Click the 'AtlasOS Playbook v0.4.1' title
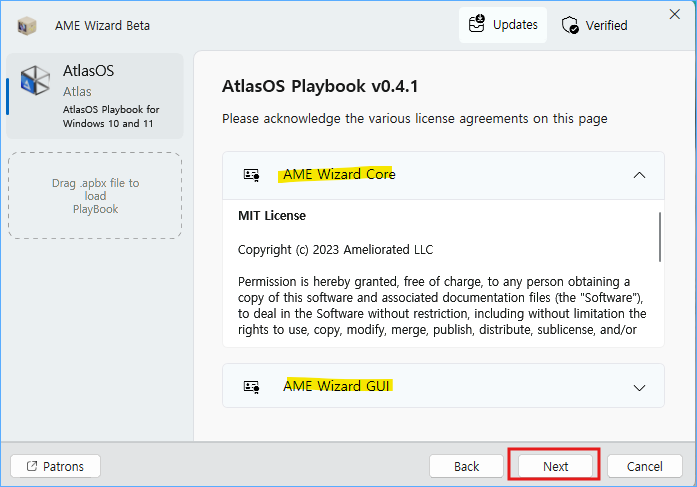This screenshot has height=487, width=697. coord(320,86)
